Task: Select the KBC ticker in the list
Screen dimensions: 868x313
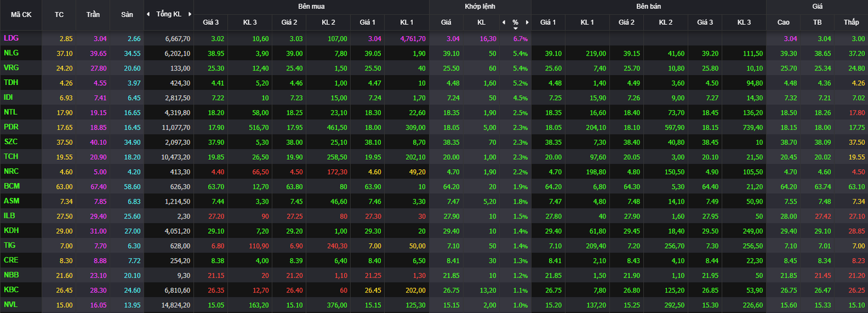Action: tap(11, 289)
